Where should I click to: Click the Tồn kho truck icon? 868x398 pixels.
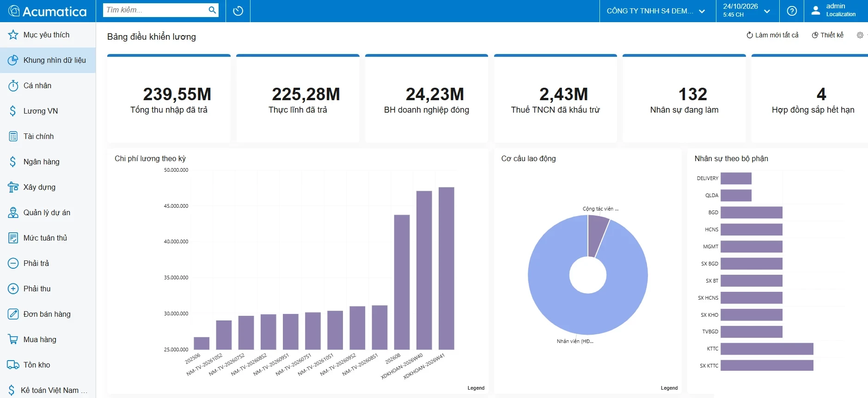13,365
